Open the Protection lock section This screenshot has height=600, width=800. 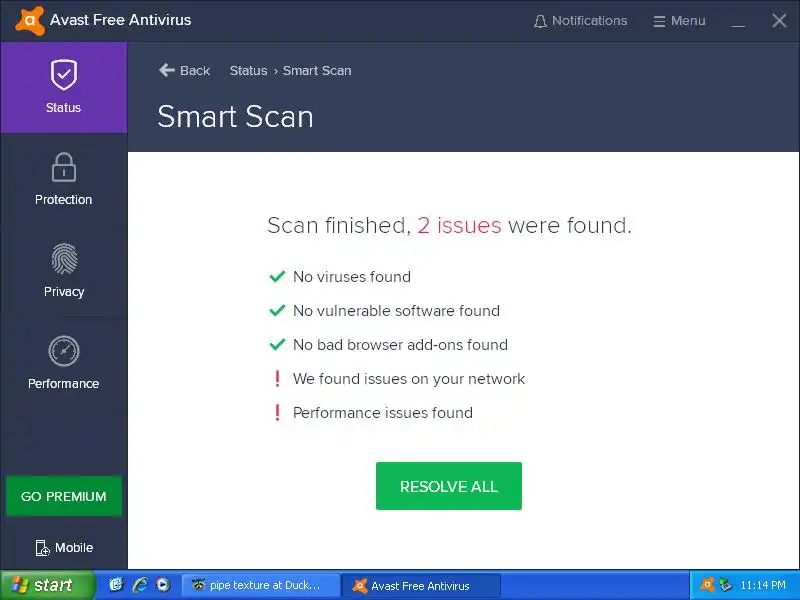click(64, 179)
